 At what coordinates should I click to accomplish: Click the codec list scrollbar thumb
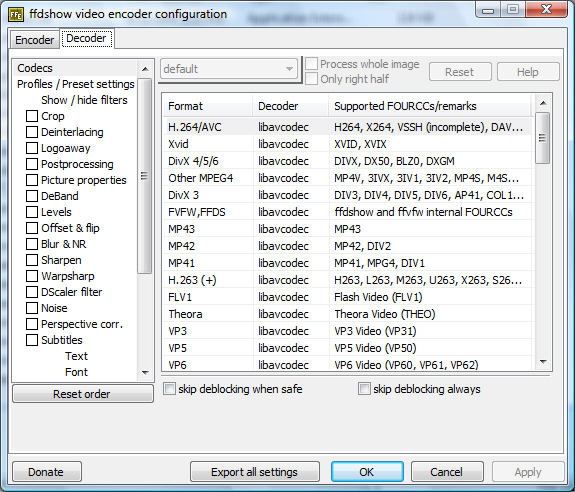tap(542, 138)
